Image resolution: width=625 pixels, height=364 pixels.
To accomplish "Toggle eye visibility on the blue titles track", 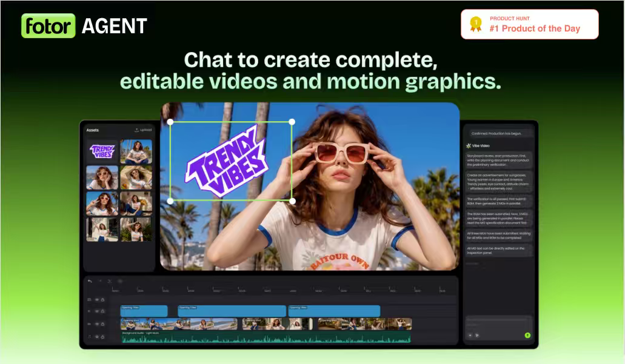I will click(x=97, y=311).
